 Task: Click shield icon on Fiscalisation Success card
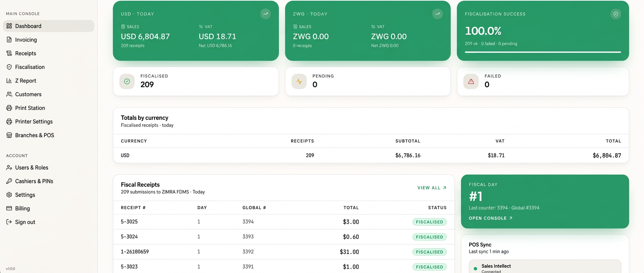tap(616, 14)
